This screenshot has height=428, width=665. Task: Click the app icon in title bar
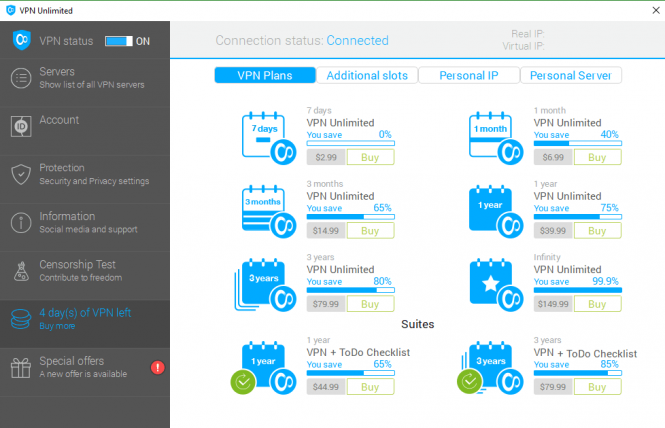point(11,10)
